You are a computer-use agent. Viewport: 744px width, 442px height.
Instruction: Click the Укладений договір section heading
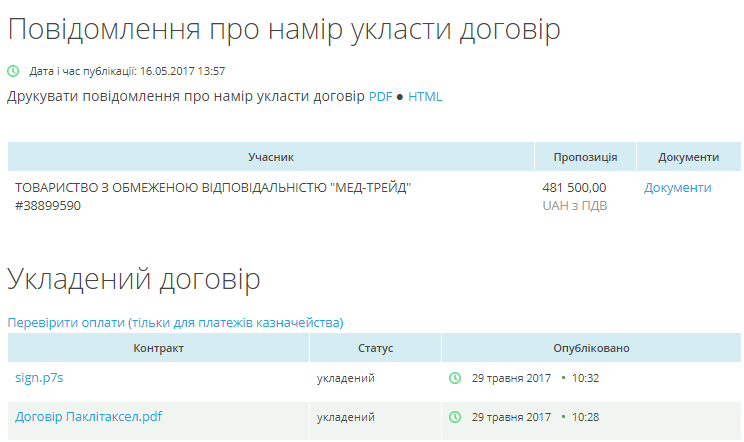[134, 279]
